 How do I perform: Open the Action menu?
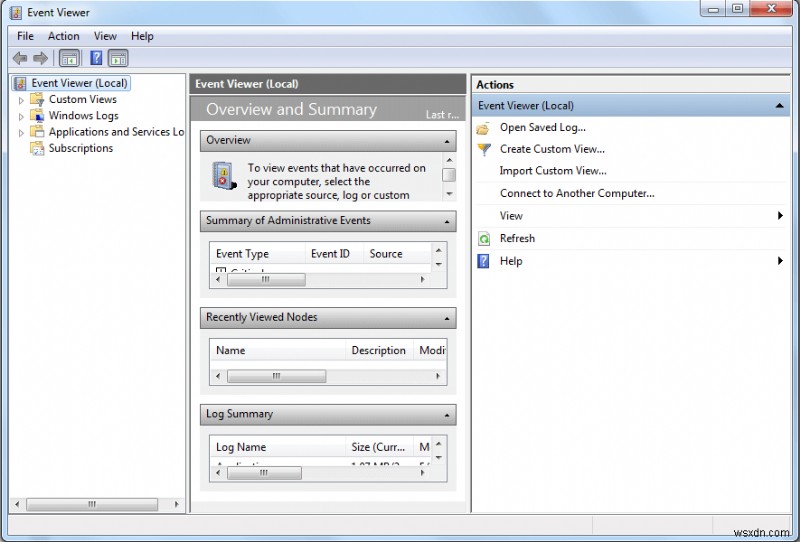[64, 36]
